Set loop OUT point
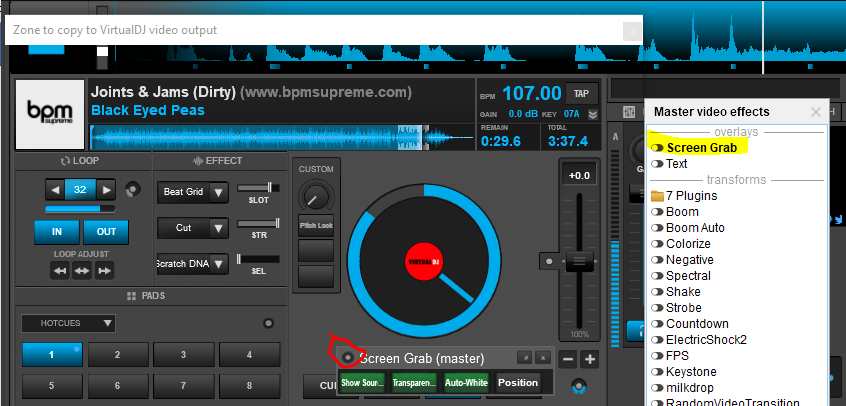The image size is (846, 406). (x=106, y=232)
